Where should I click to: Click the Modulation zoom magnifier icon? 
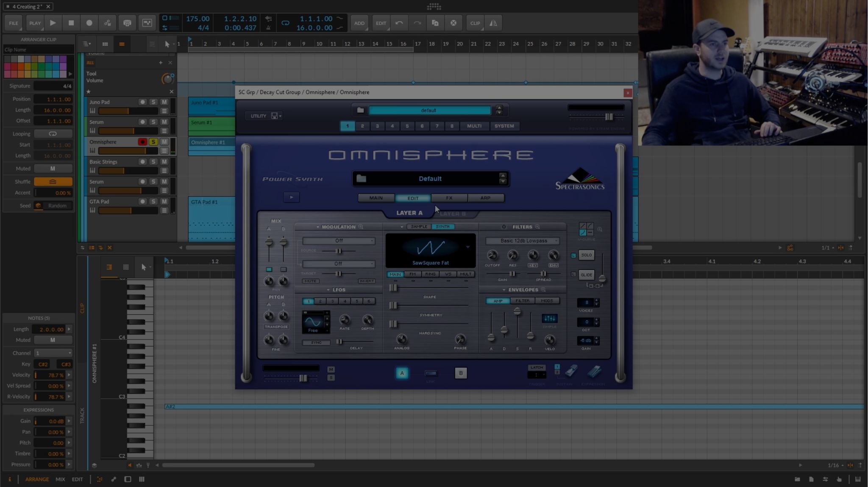(361, 227)
